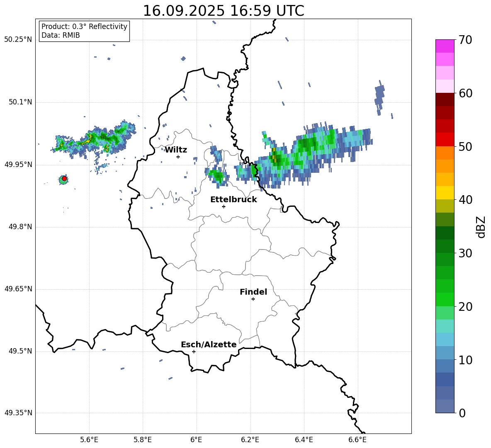This screenshot has width=491, height=448.
Task: Click the 49.8°N latitude label
Action: tap(20, 227)
